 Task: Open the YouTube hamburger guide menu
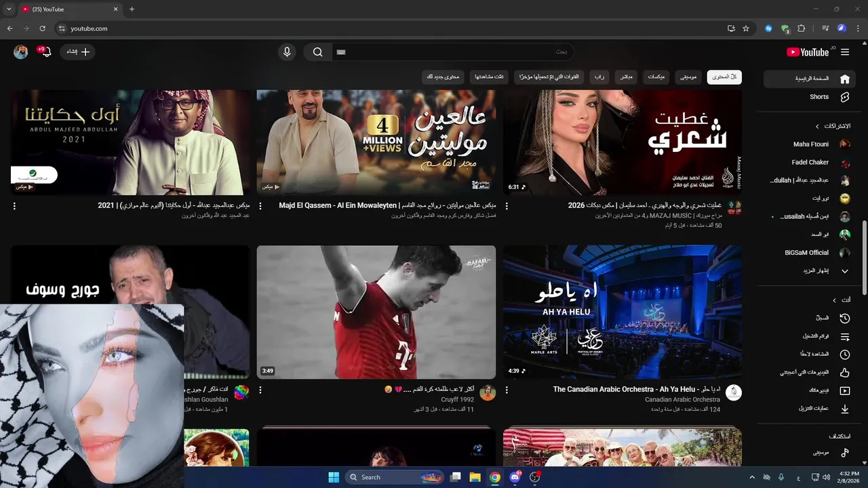click(845, 52)
